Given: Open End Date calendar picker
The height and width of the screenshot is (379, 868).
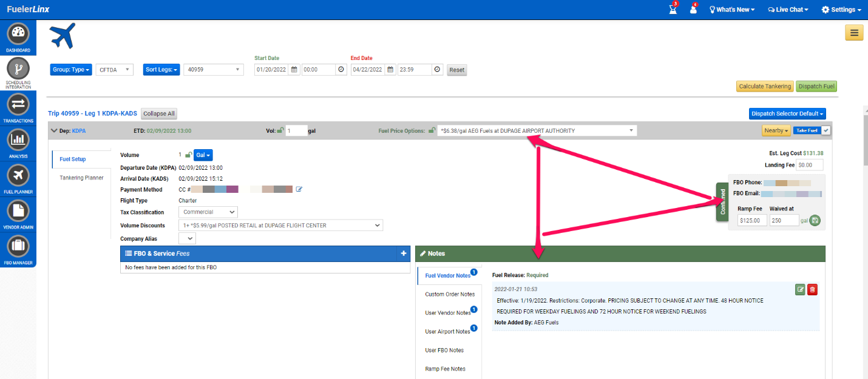Looking at the screenshot, I should pos(391,70).
